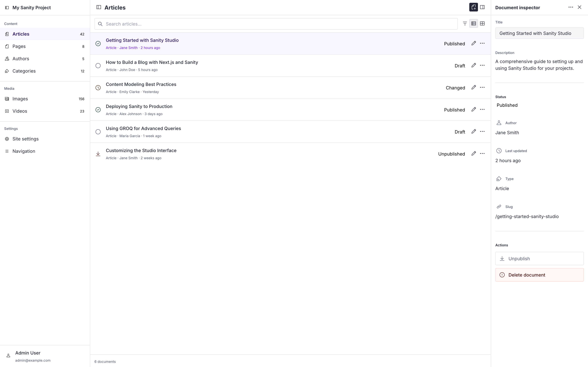Click in the Search articles field
This screenshot has height=367, width=588.
(276, 24)
